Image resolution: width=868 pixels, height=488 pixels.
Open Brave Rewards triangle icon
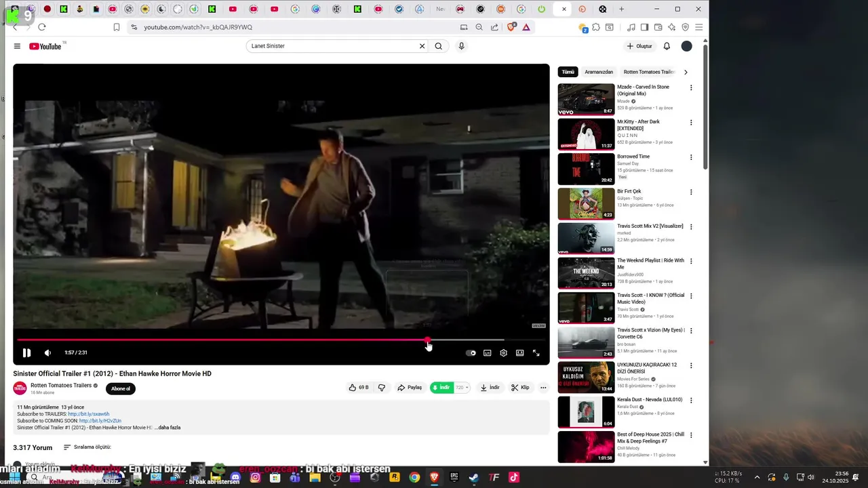526,27
